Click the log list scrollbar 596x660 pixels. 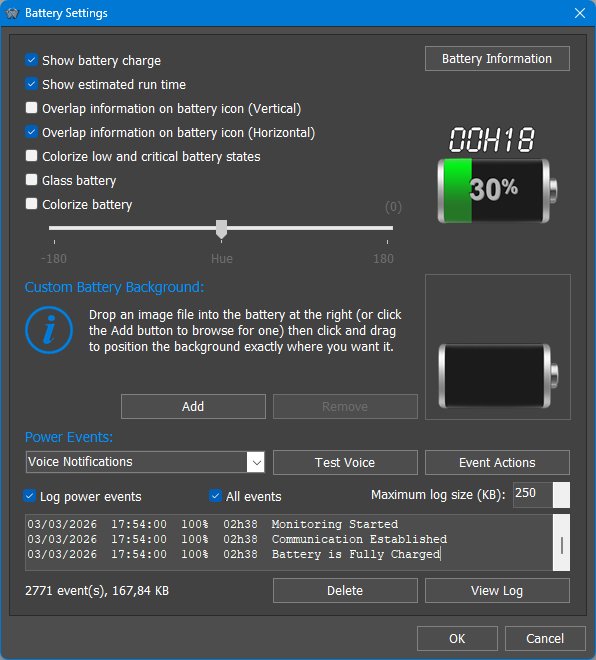pyautogui.click(x=561, y=543)
